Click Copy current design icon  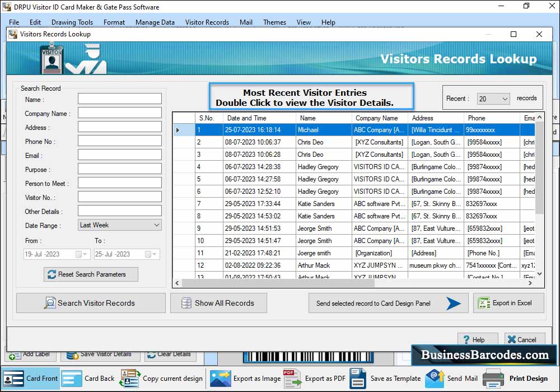click(x=130, y=379)
